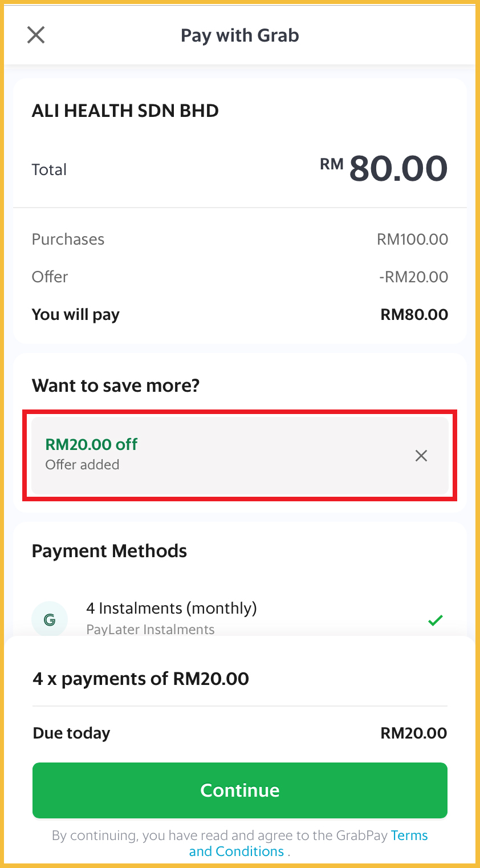Click the Want to save more? heading
Image resolution: width=480 pixels, height=868 pixels.
[x=116, y=386]
